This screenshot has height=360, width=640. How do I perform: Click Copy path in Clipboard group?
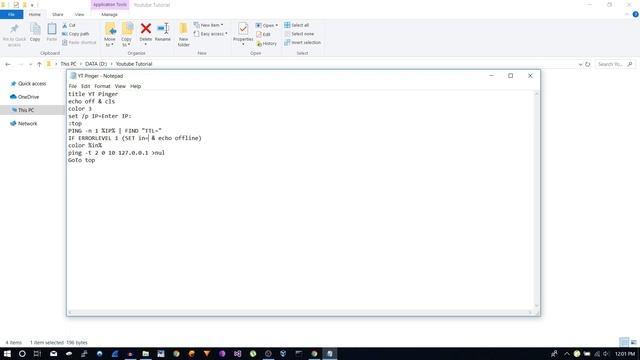76,34
